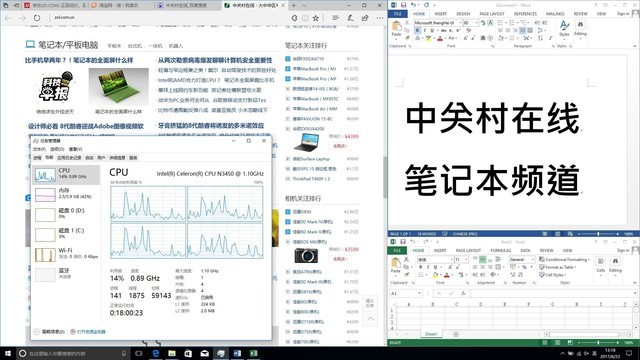Expand the Styles gallery in Word

point(564,28)
